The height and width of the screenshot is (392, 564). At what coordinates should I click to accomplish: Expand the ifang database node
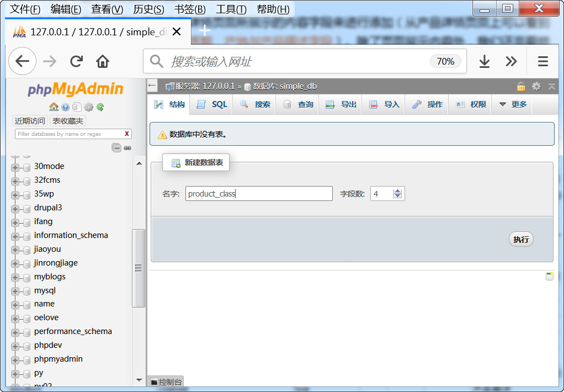[15, 223]
